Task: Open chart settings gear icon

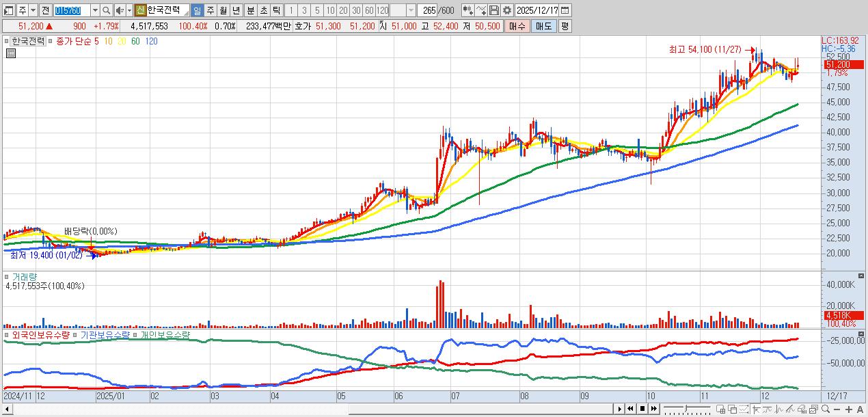Action: 506,10
